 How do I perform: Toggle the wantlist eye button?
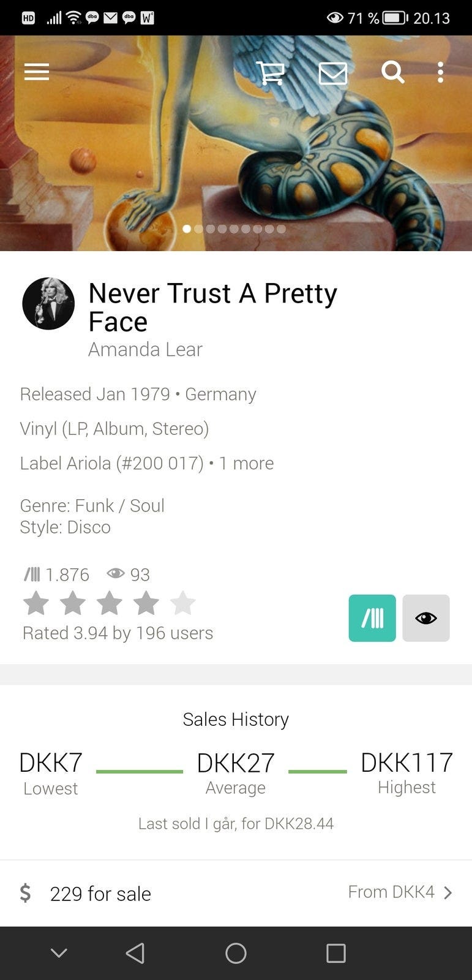(x=426, y=618)
